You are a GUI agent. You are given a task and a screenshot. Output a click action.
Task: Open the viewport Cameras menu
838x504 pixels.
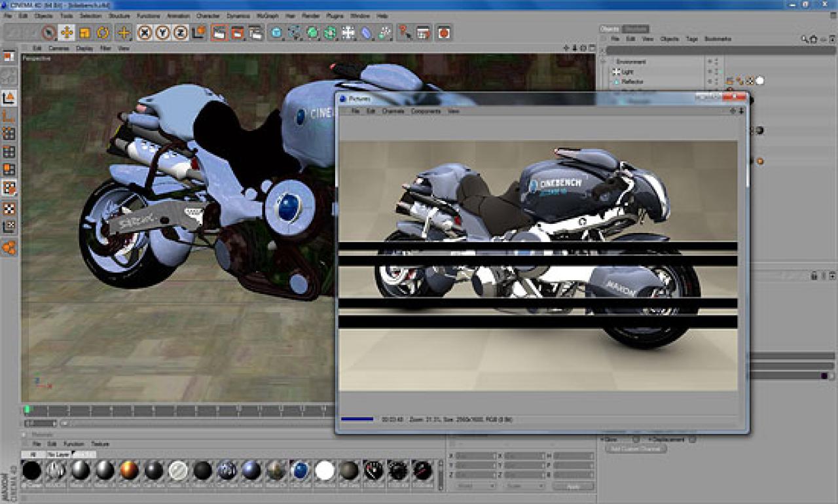pos(59,48)
